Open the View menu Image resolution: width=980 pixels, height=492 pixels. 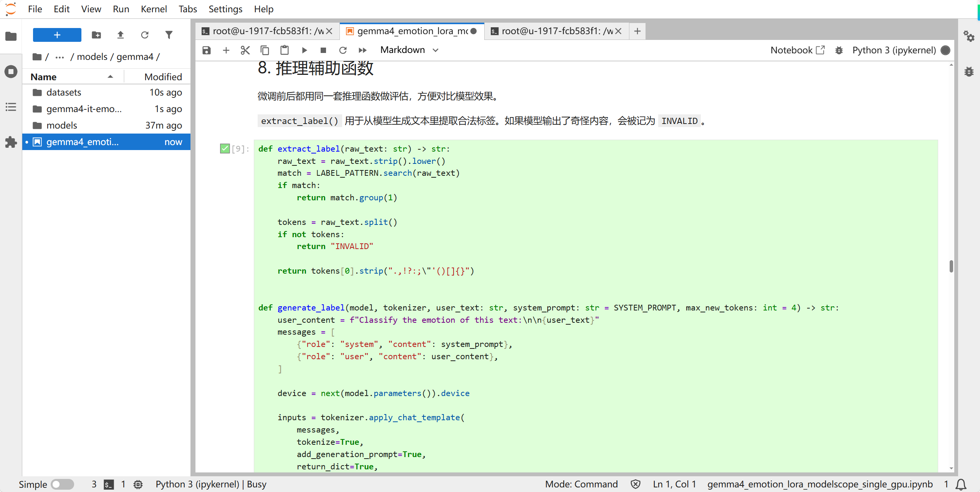click(91, 9)
